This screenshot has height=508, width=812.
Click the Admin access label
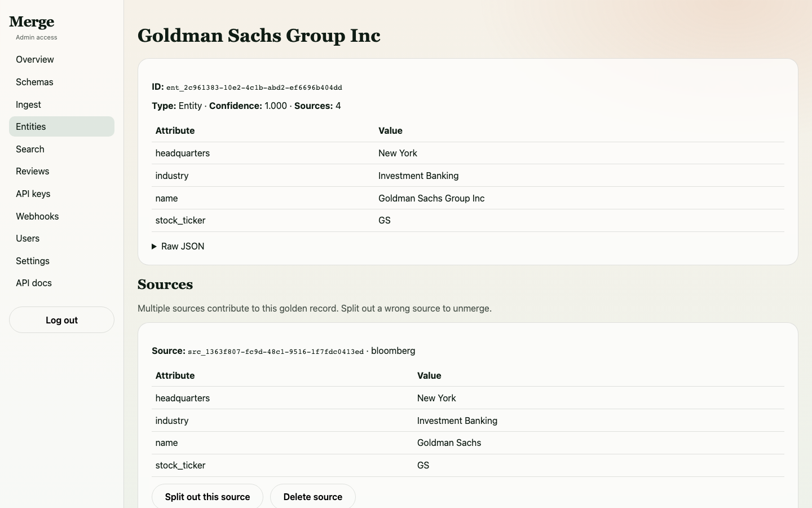coord(37,37)
